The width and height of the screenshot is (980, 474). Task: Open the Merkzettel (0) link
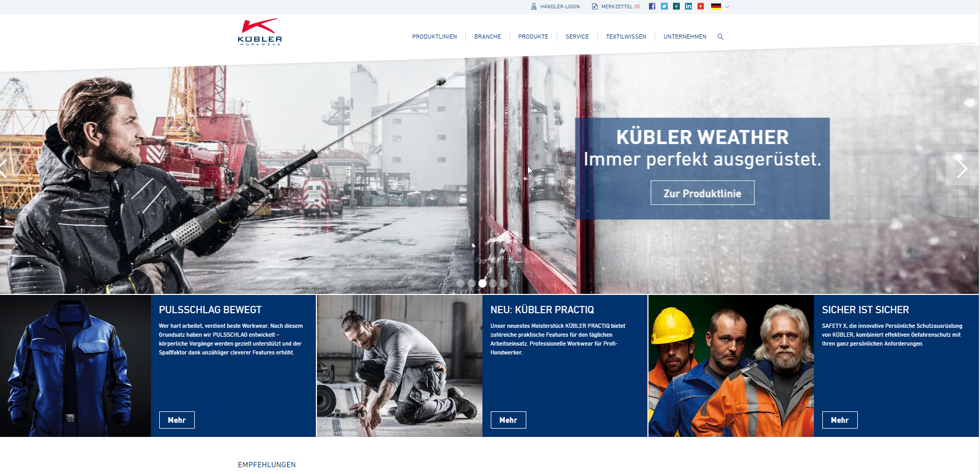point(616,7)
